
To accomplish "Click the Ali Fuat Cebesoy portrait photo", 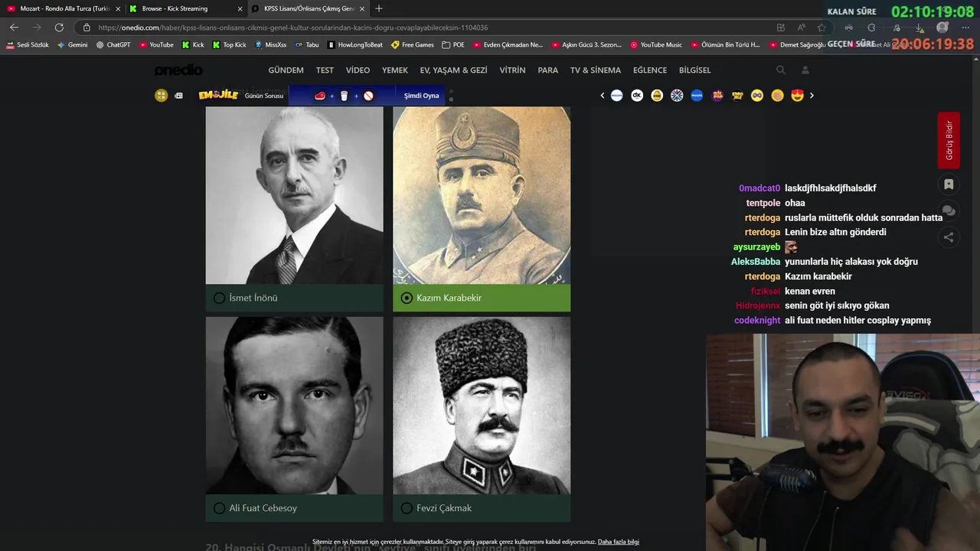I will pos(294,406).
